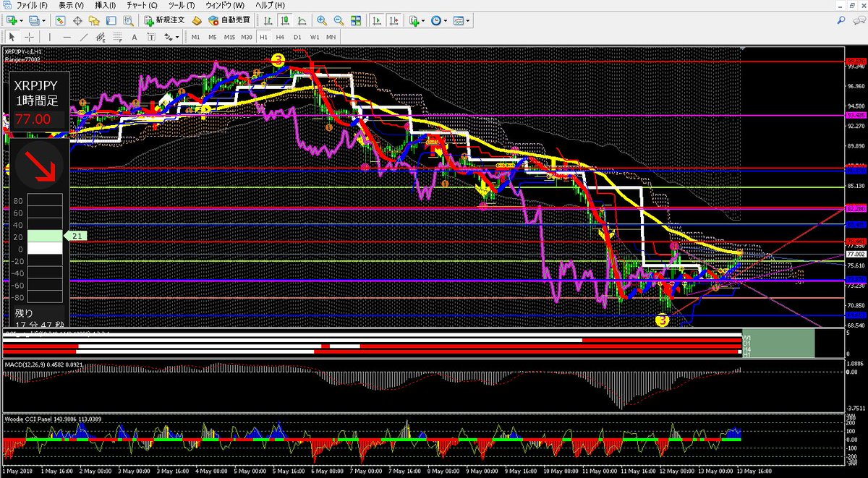Open the Strategy Tester magnifier icon
Viewport: 868px width, 478px height.
tap(127, 21)
